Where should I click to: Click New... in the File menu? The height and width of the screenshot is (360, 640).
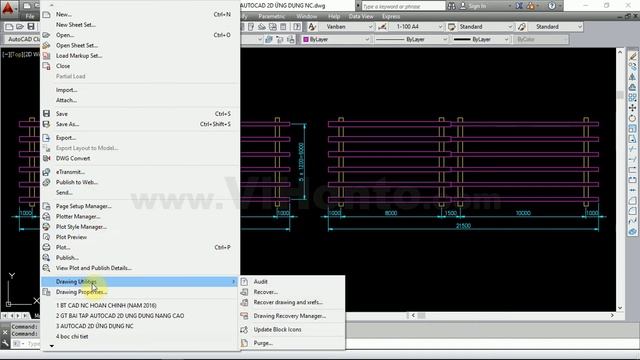[139, 14]
